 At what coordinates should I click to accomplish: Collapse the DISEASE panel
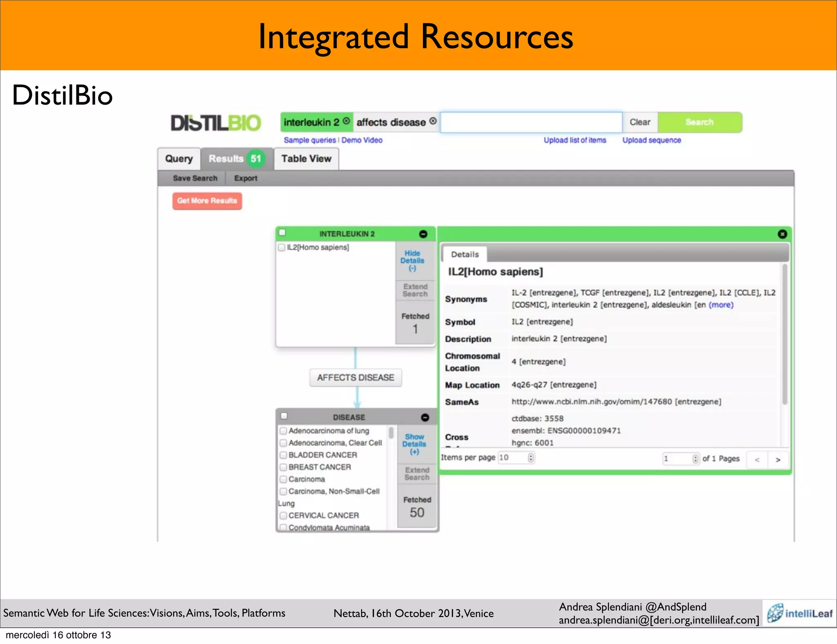pyautogui.click(x=425, y=417)
